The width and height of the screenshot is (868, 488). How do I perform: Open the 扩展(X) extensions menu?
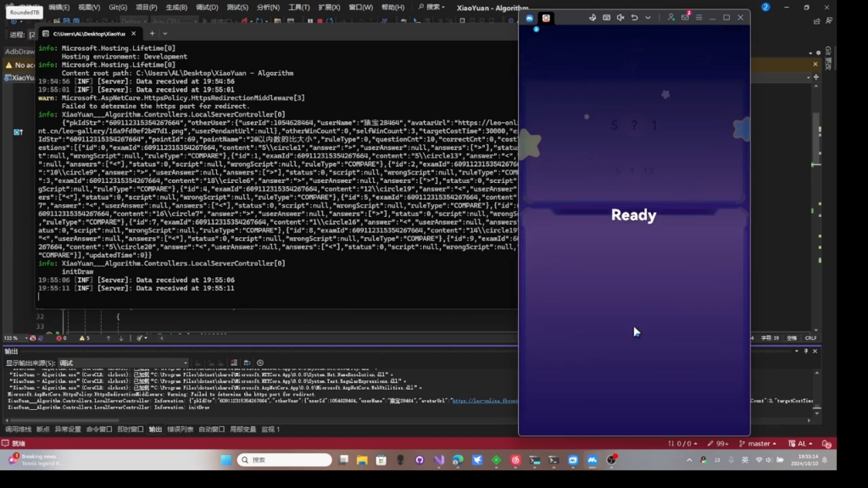[x=329, y=7]
